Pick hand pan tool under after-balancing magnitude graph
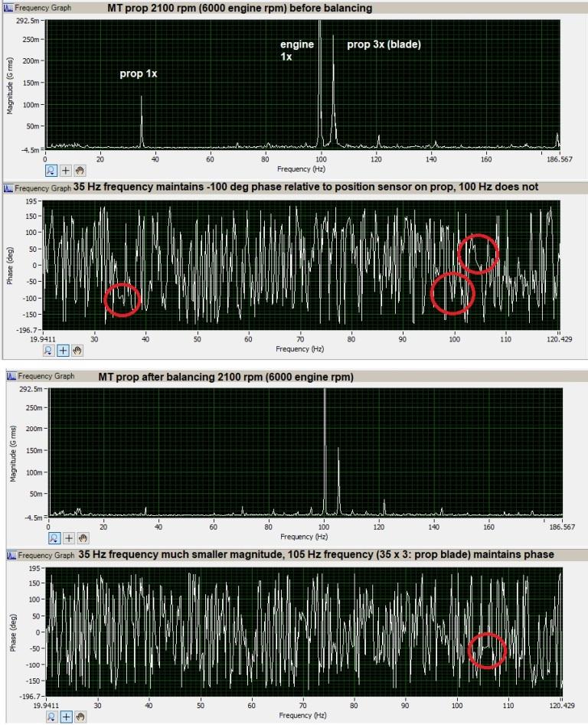 [x=82, y=538]
